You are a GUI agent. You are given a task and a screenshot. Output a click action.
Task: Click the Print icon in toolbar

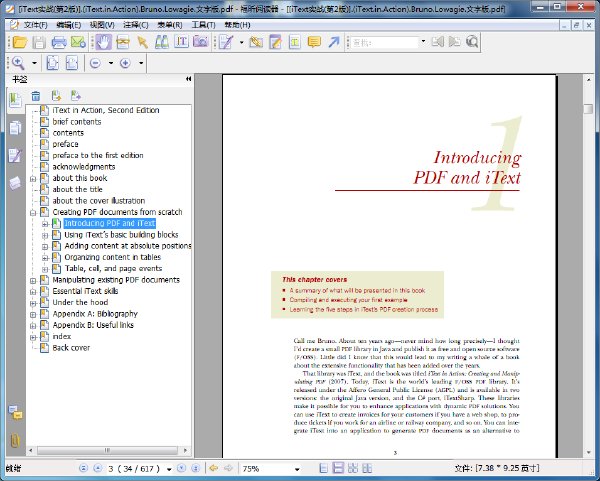[x=59, y=42]
